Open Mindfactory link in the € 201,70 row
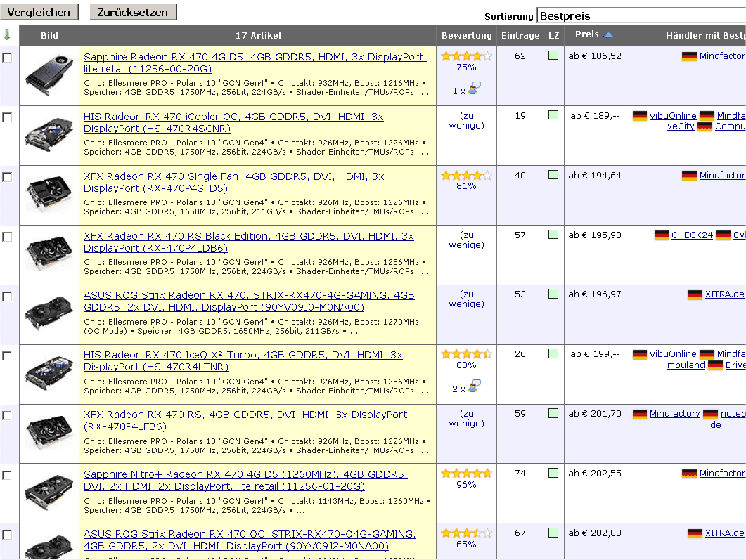 coord(675,414)
